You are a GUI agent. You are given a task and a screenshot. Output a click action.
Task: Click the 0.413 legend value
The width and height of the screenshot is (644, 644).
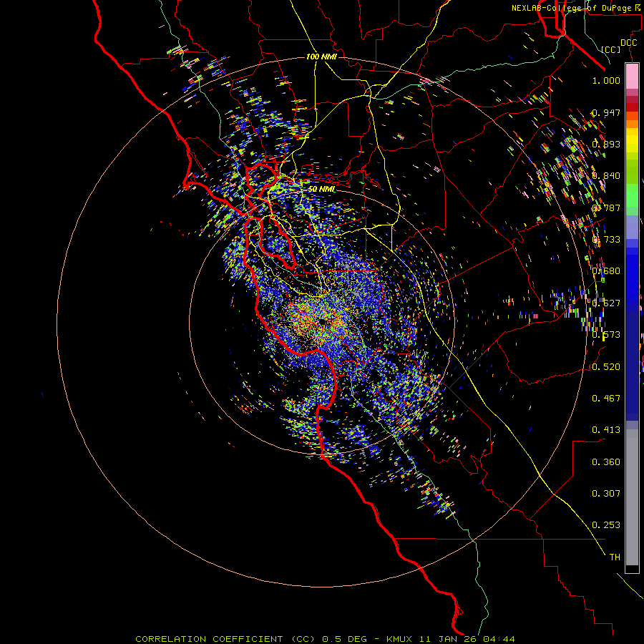pyautogui.click(x=606, y=430)
